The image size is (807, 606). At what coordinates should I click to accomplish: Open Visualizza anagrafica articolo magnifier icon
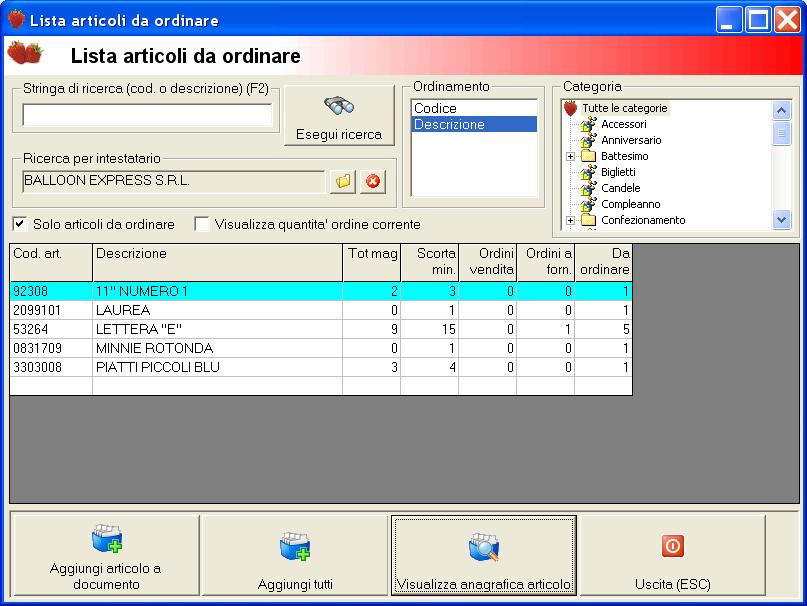point(484,547)
